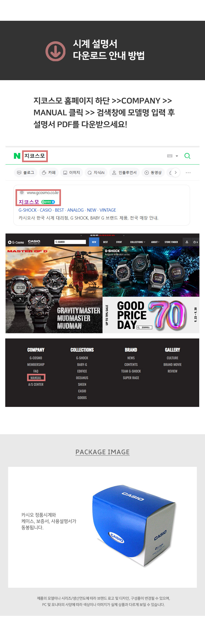This screenshot has width=205, height=644.
Task: Select the 이미지 search tab
Action: (x=71, y=172)
